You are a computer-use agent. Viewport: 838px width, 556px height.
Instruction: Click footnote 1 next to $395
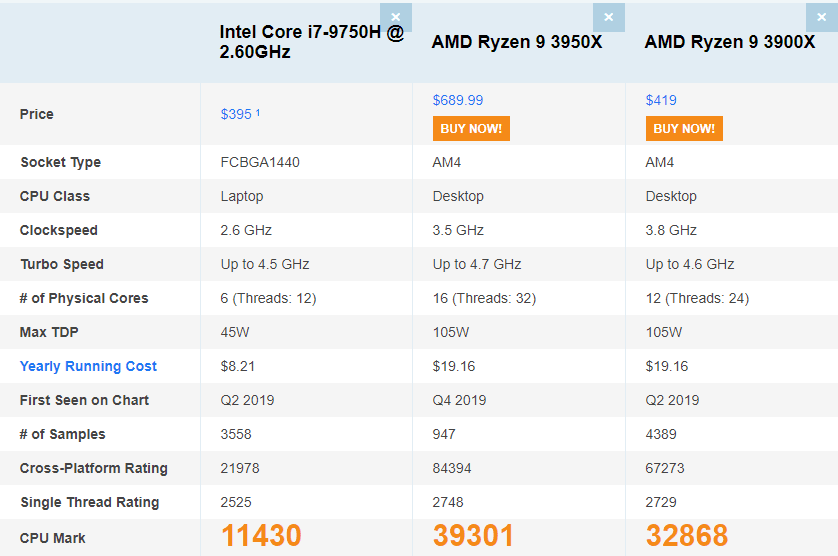pos(258,112)
